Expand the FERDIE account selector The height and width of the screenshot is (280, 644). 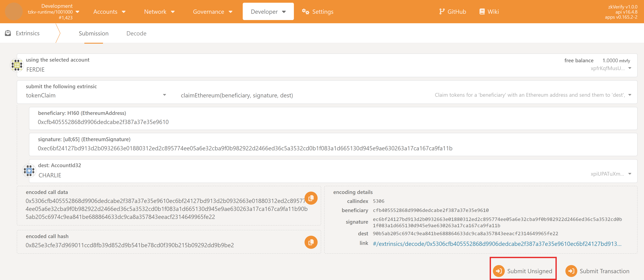pyautogui.click(x=629, y=68)
